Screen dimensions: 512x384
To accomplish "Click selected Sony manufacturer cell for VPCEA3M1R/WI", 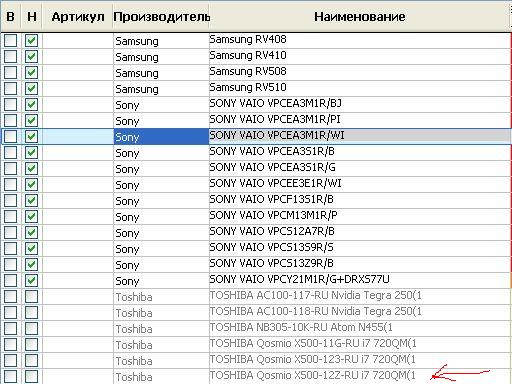I will tap(161, 137).
